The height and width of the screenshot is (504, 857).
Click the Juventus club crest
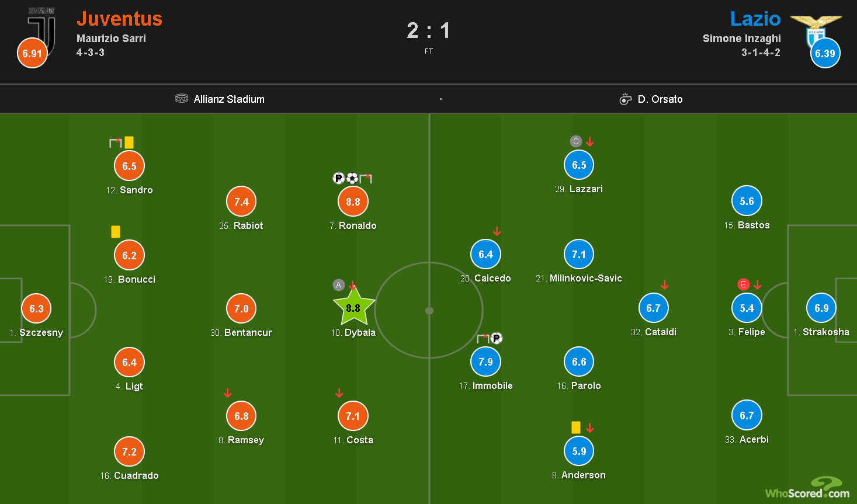(42, 30)
